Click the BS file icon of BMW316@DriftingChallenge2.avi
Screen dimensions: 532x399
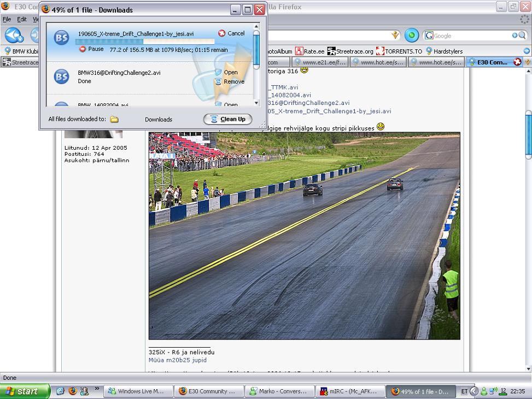click(61, 77)
